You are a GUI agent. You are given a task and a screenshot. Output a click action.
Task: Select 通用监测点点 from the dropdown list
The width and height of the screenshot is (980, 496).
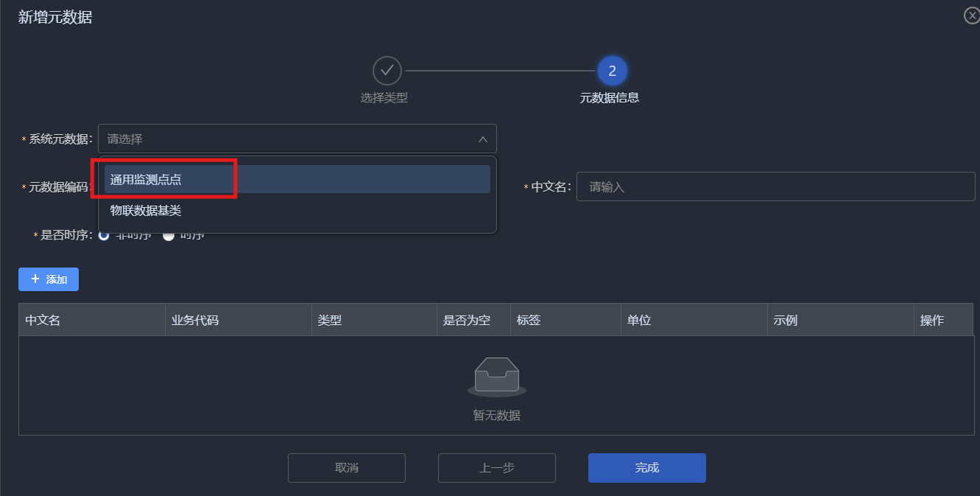click(297, 179)
